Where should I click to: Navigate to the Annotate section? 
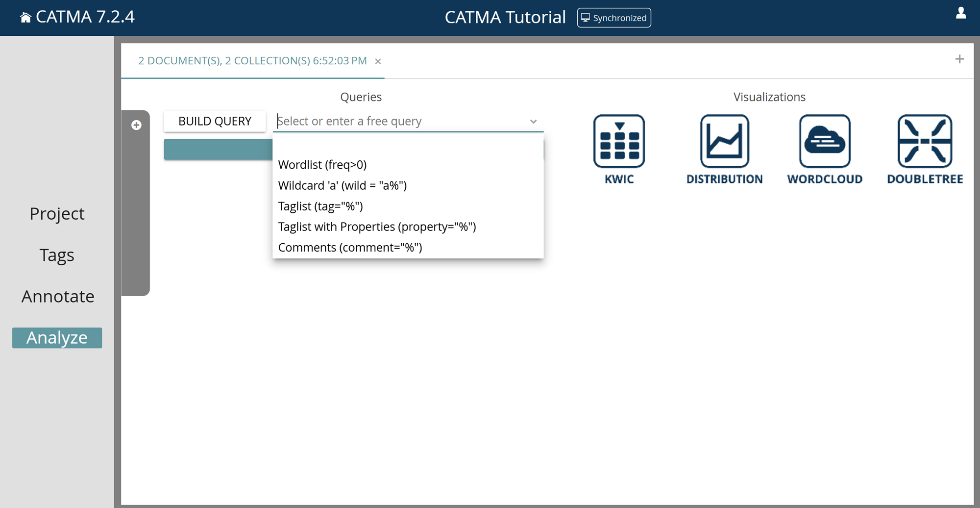[x=57, y=296]
